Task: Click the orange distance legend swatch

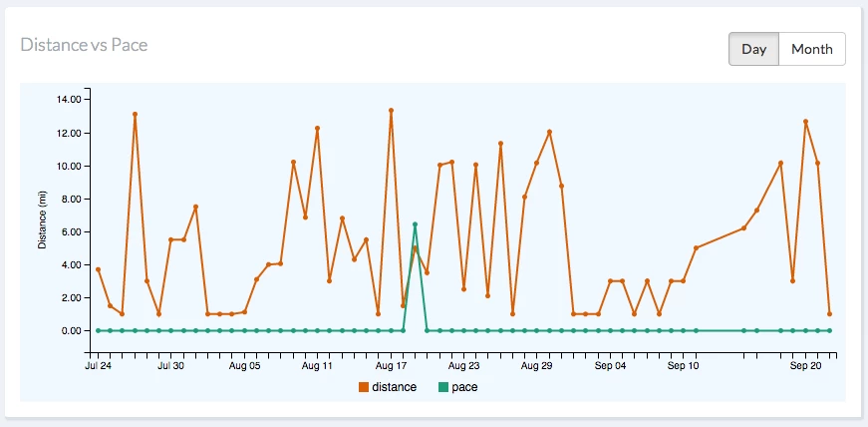Action: (364, 387)
